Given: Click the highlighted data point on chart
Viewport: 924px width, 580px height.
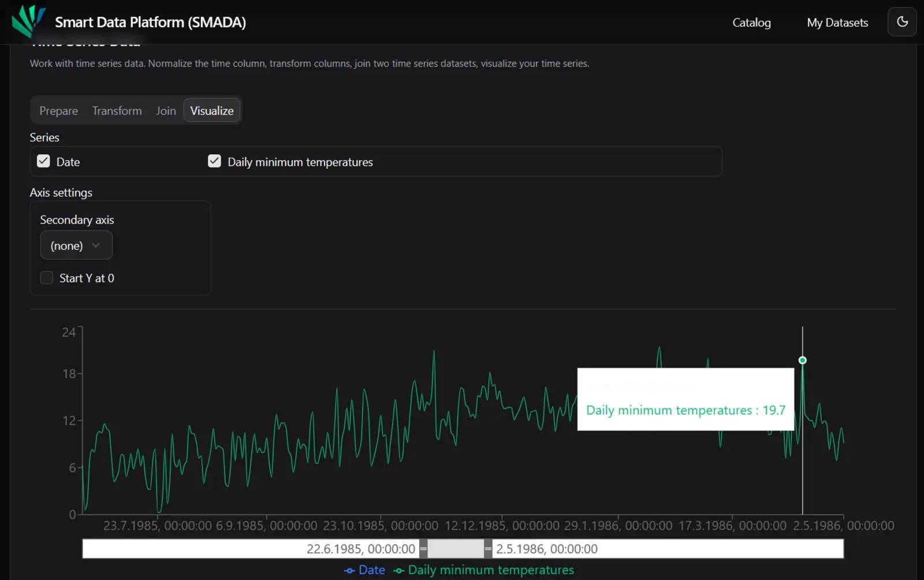Looking at the screenshot, I should coord(802,360).
